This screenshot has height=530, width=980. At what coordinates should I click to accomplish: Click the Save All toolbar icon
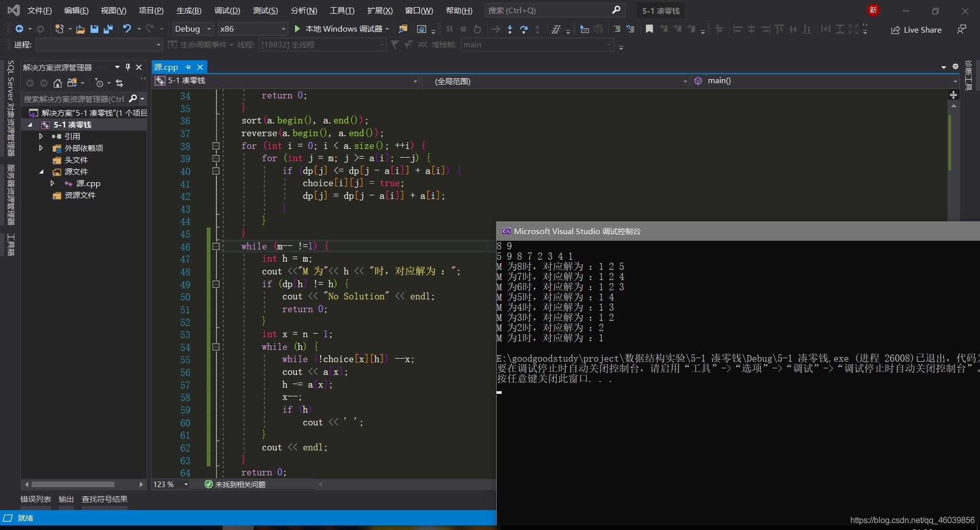click(108, 29)
